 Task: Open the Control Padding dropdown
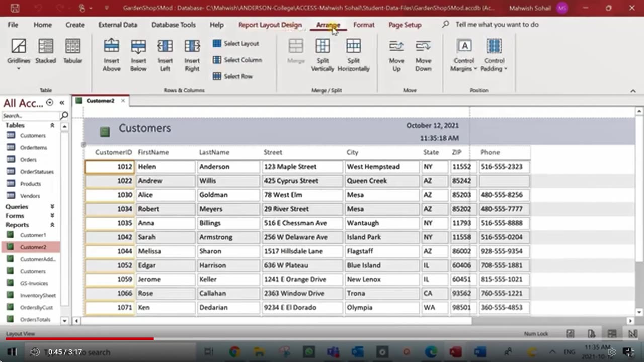coord(494,55)
